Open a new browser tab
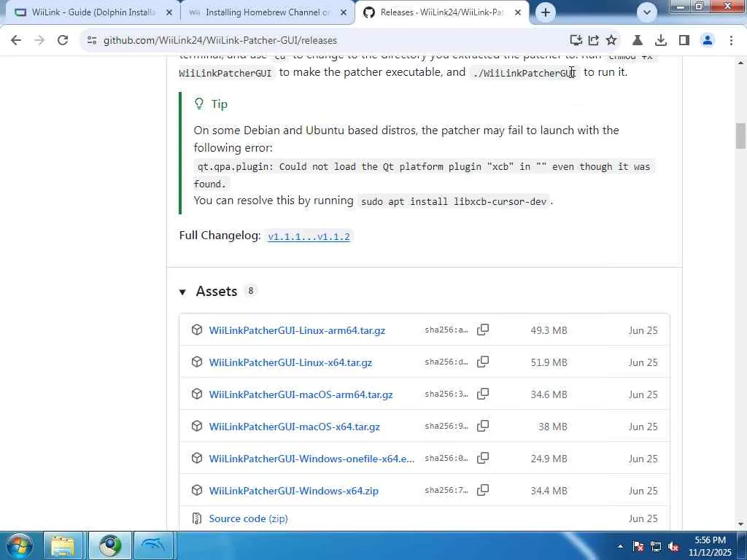 pyautogui.click(x=546, y=12)
